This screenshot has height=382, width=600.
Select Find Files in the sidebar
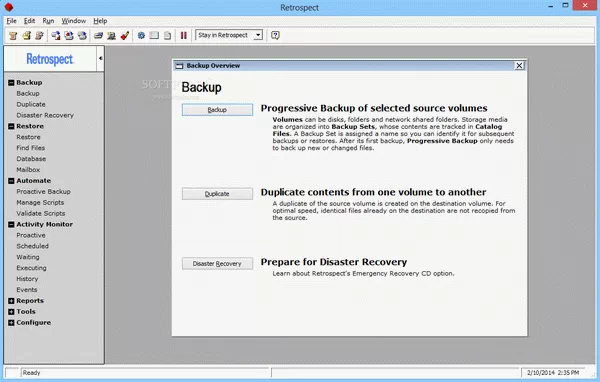30,148
